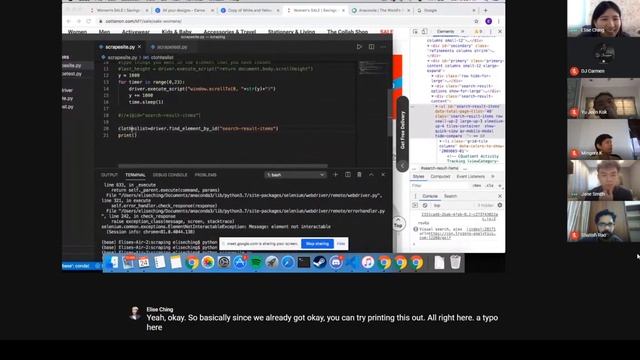
Task: Open the bash terminal selector dropdown
Action: pos(296,175)
